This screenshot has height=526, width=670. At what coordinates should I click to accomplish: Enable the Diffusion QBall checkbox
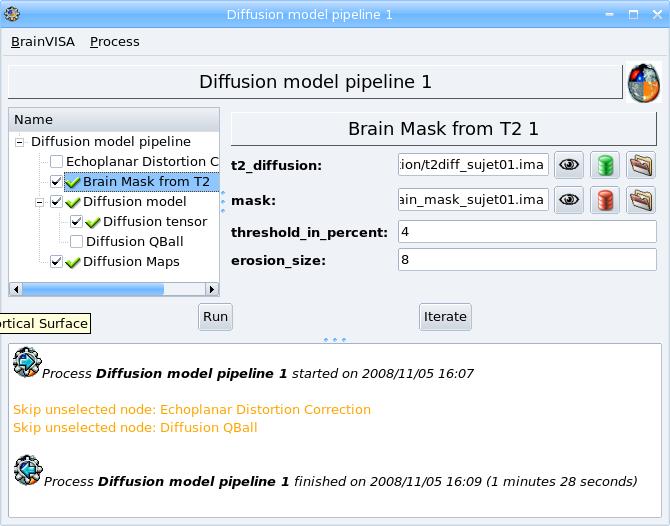pyautogui.click(x=76, y=241)
